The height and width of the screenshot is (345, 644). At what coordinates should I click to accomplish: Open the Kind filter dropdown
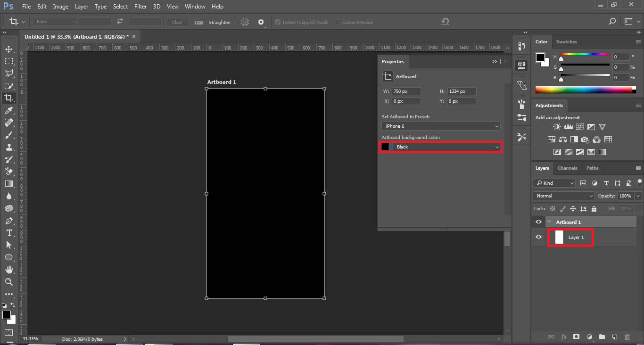pyautogui.click(x=554, y=183)
